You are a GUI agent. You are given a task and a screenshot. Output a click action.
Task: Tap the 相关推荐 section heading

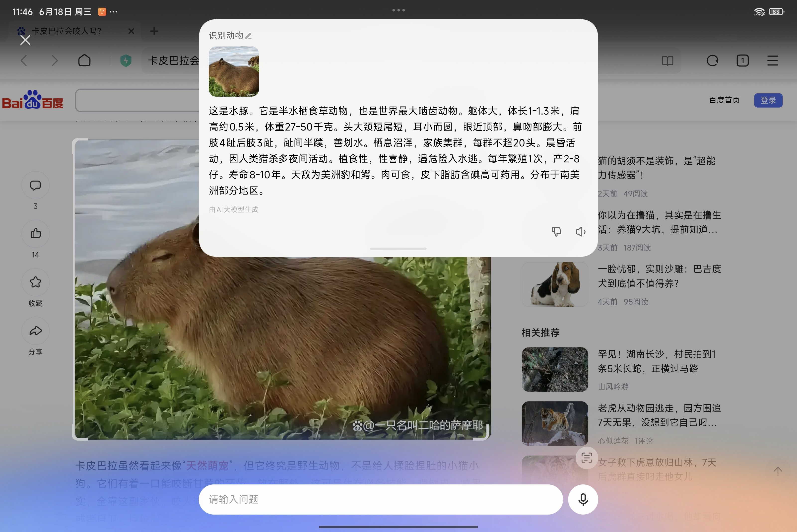pos(540,332)
